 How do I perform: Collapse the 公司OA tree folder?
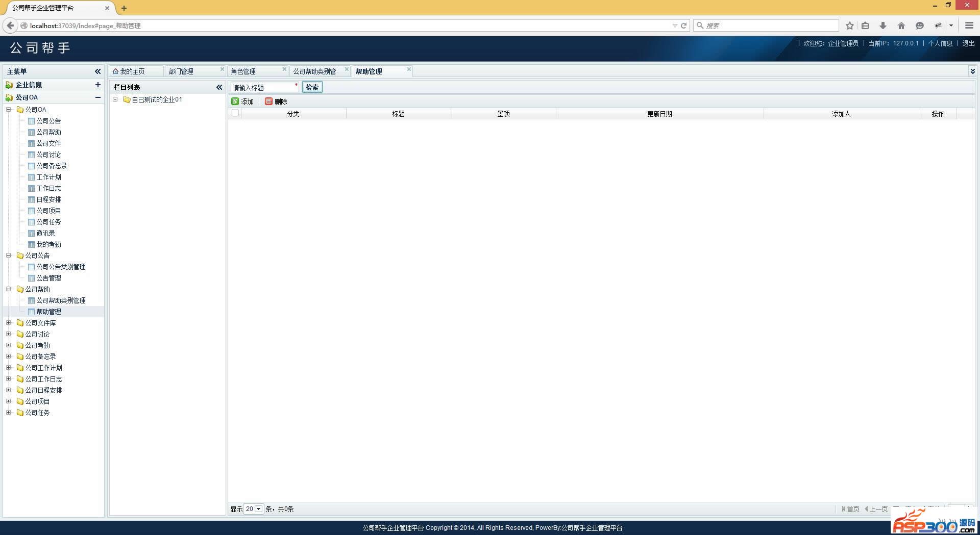pos(8,110)
